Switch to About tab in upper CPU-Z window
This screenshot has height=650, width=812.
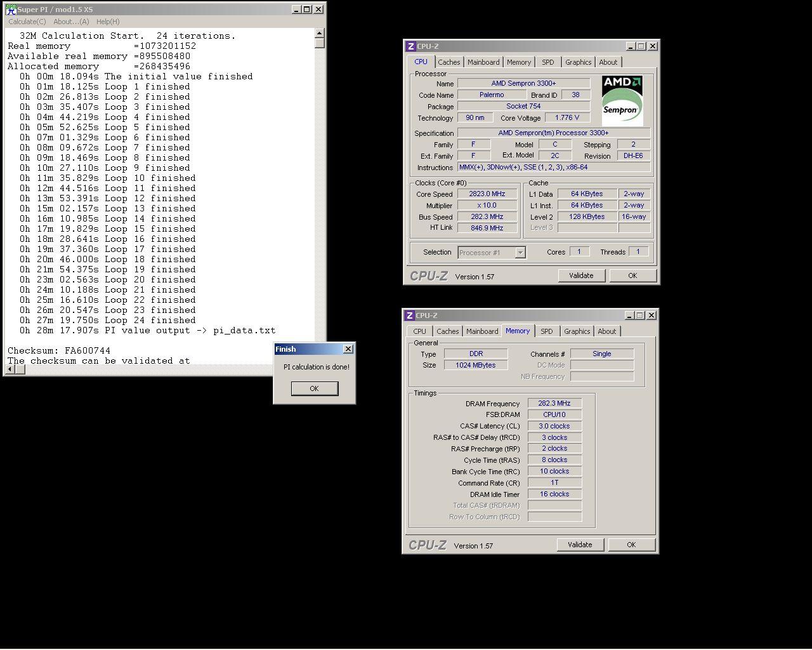(608, 62)
